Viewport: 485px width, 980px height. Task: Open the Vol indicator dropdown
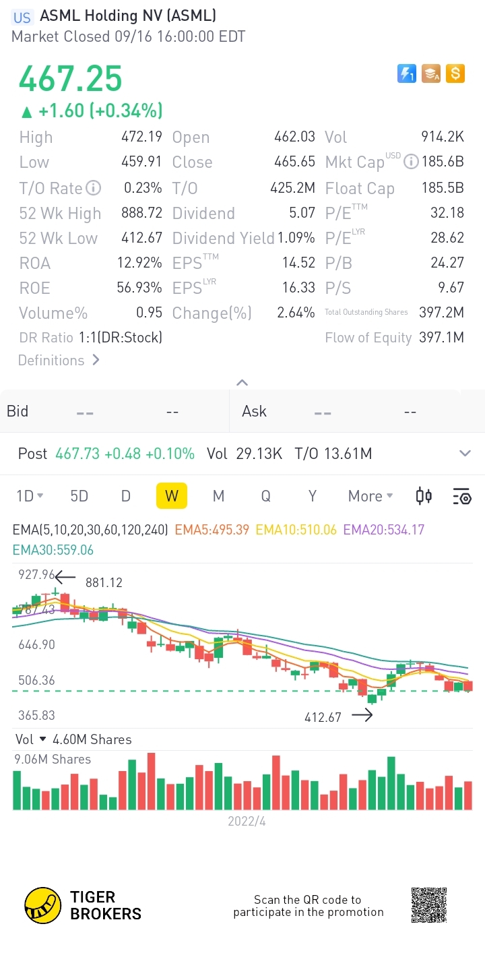tap(30, 739)
